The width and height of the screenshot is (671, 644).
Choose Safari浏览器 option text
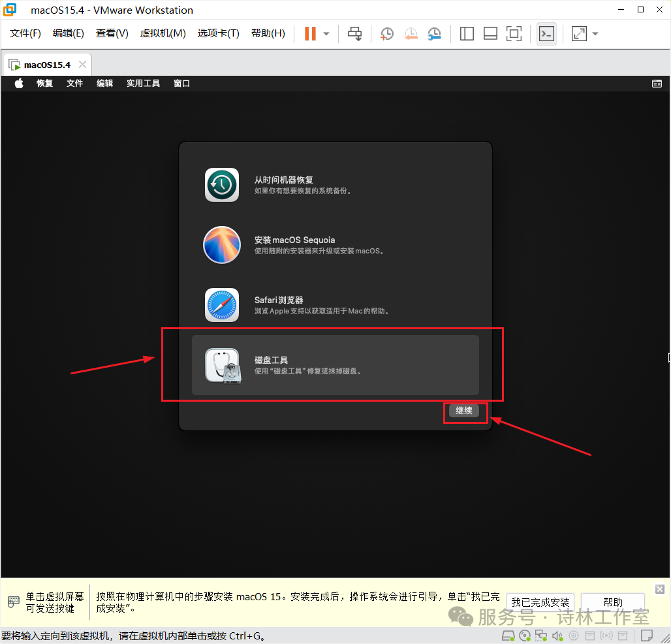pyautogui.click(x=279, y=300)
